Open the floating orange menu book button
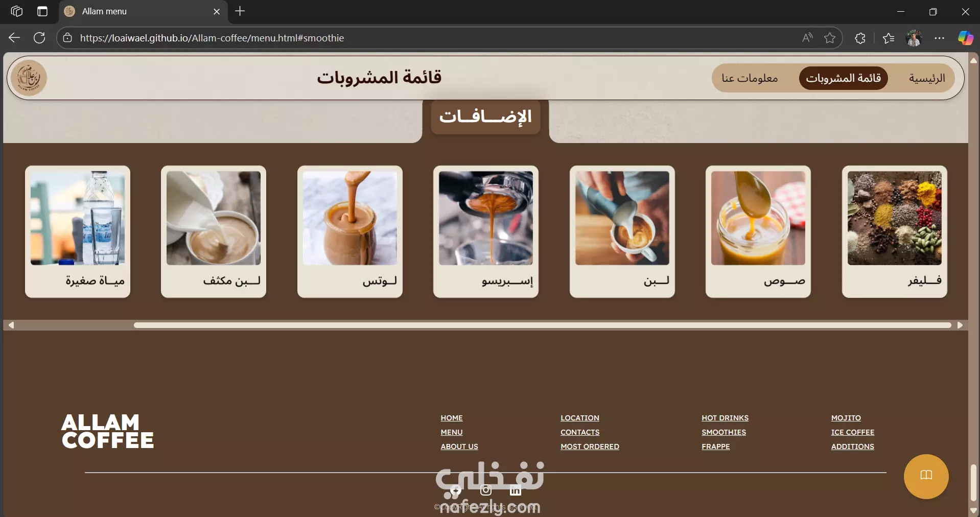The width and height of the screenshot is (980, 517). (926, 476)
